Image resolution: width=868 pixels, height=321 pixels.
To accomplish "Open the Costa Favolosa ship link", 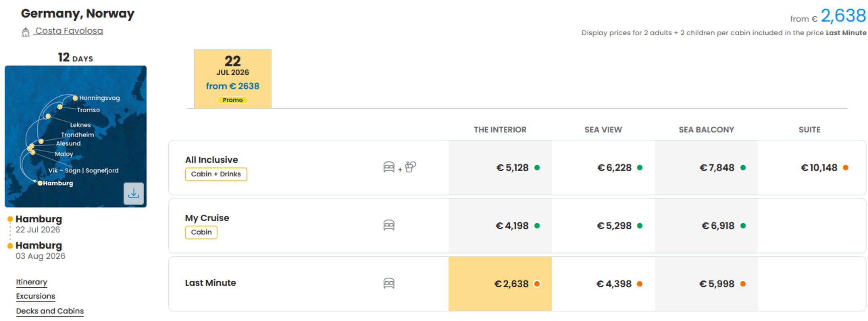I will pyautogui.click(x=69, y=31).
